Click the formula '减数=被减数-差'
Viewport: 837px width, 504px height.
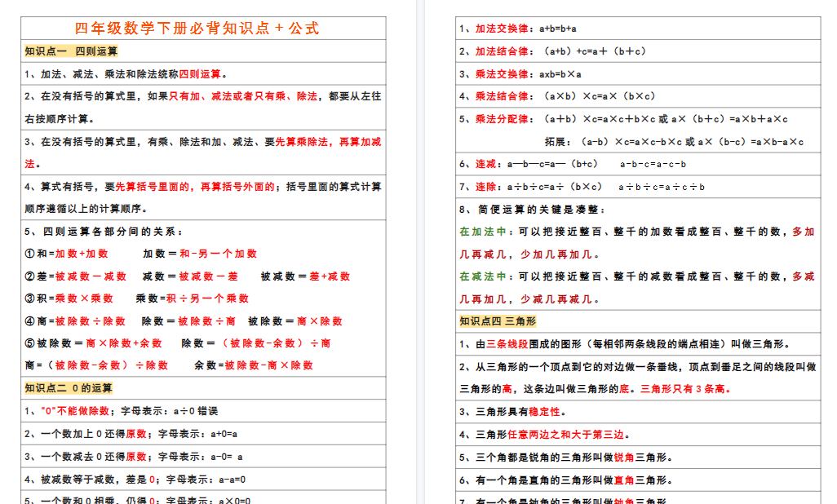(190, 276)
